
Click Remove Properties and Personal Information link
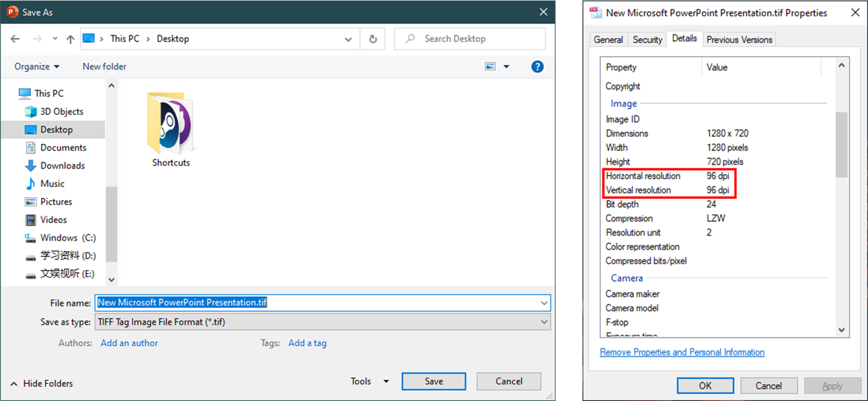pos(682,352)
